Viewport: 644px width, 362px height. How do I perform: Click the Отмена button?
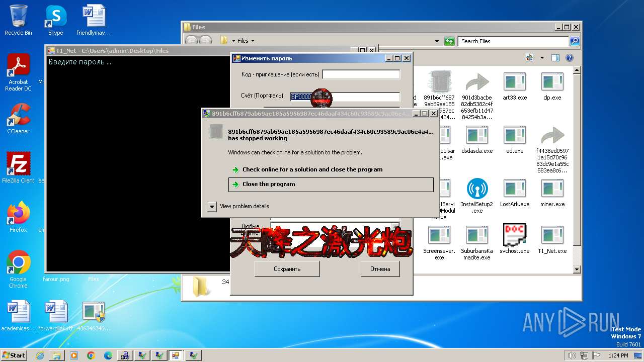(380, 269)
